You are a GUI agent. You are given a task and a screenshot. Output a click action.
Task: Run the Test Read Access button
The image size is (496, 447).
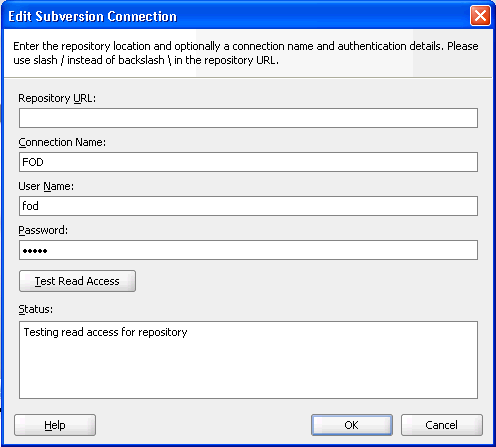pos(77,281)
